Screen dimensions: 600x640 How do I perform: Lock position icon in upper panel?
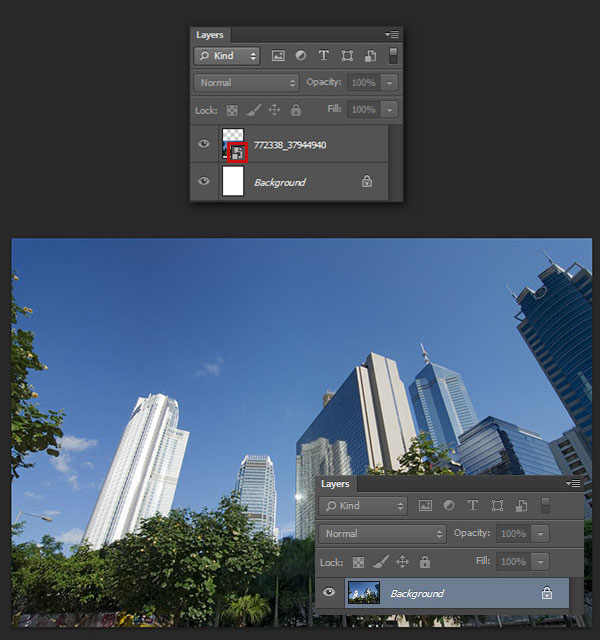pos(274,110)
